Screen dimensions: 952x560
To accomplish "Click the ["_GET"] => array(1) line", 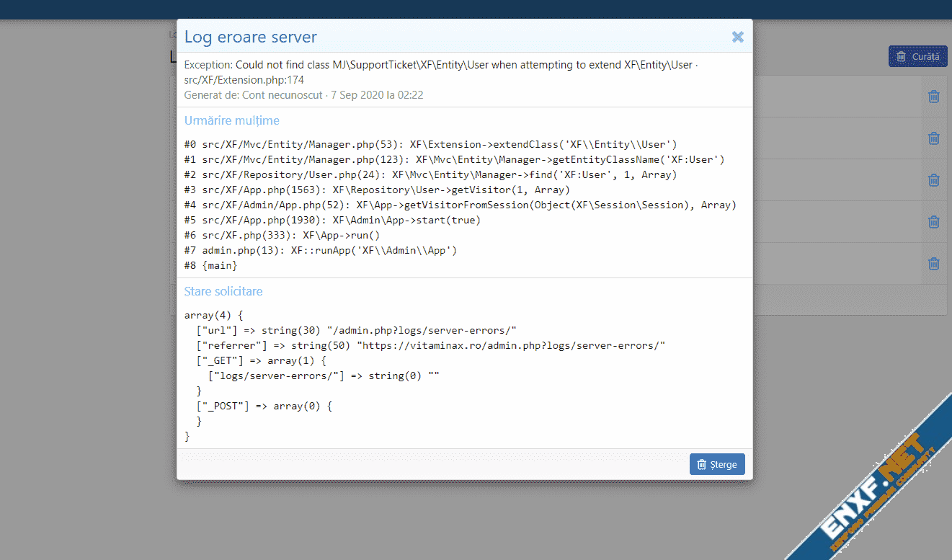I will click(x=262, y=360).
